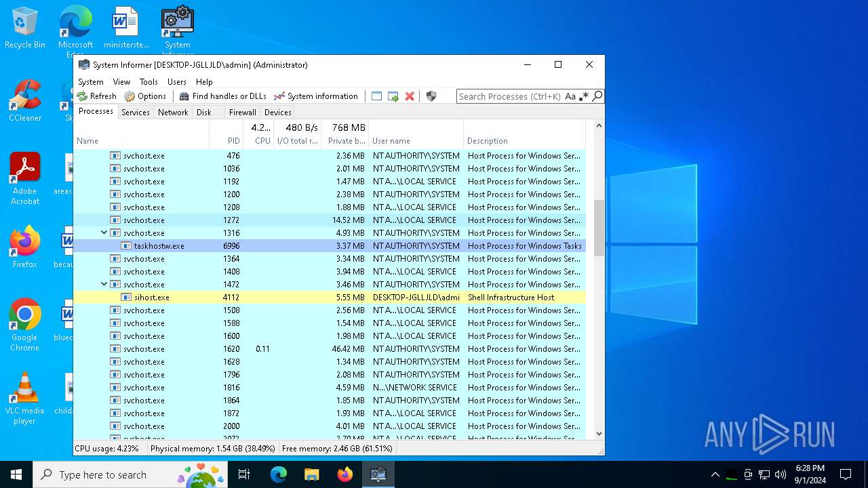Click the icon of svchost.exe PID 1620
Viewport: 868px width, 488px height.
(x=115, y=349)
